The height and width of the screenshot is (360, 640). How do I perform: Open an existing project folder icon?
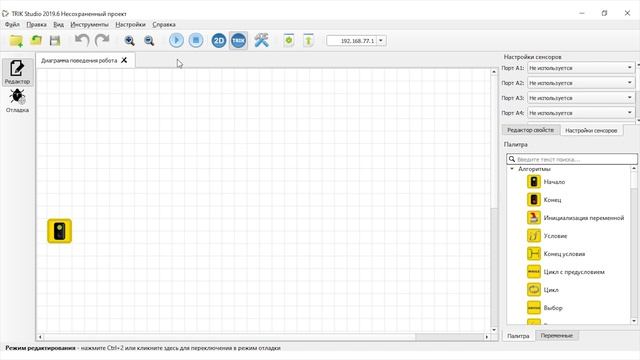(x=36, y=40)
